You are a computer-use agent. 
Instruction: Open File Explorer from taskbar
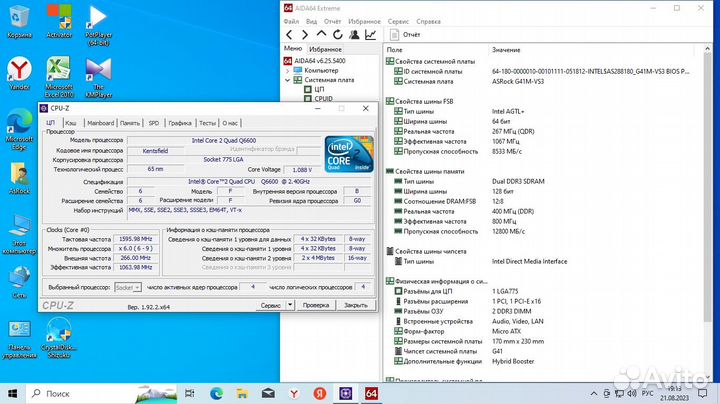pos(242,393)
